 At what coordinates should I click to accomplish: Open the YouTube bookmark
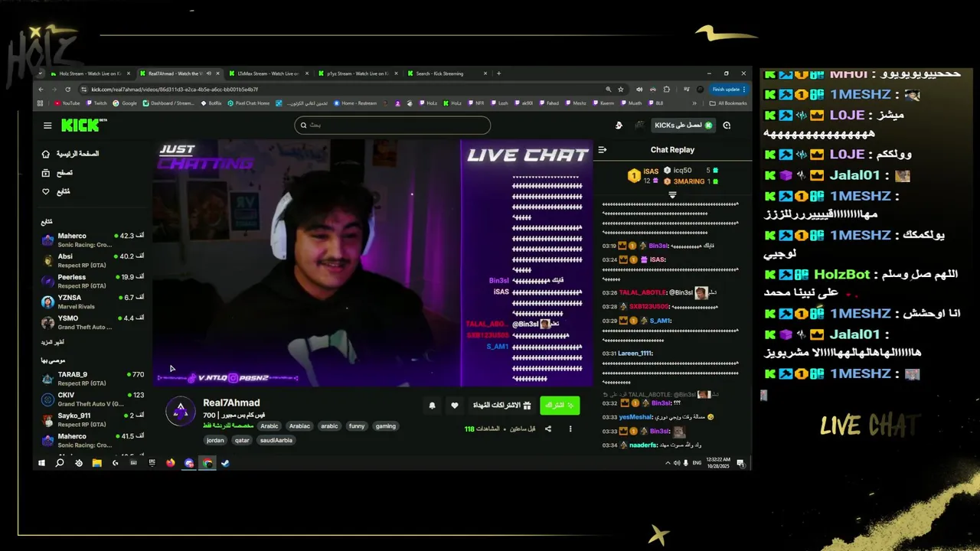click(67, 103)
